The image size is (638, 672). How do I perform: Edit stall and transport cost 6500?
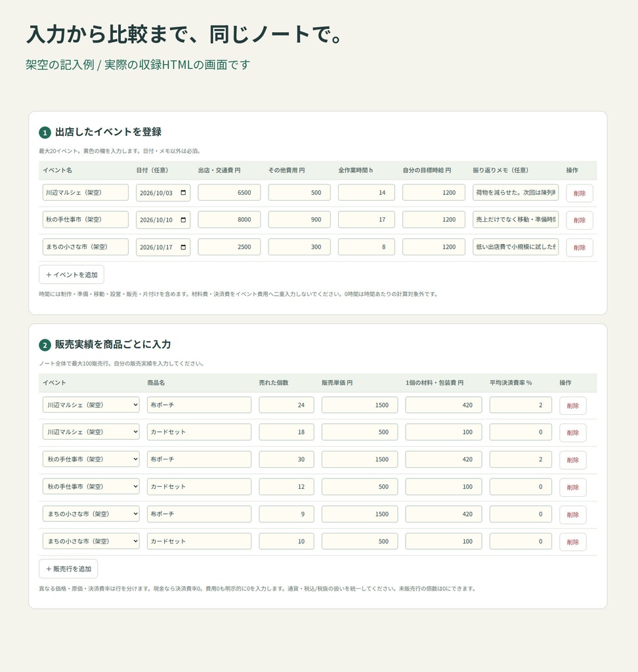(229, 192)
